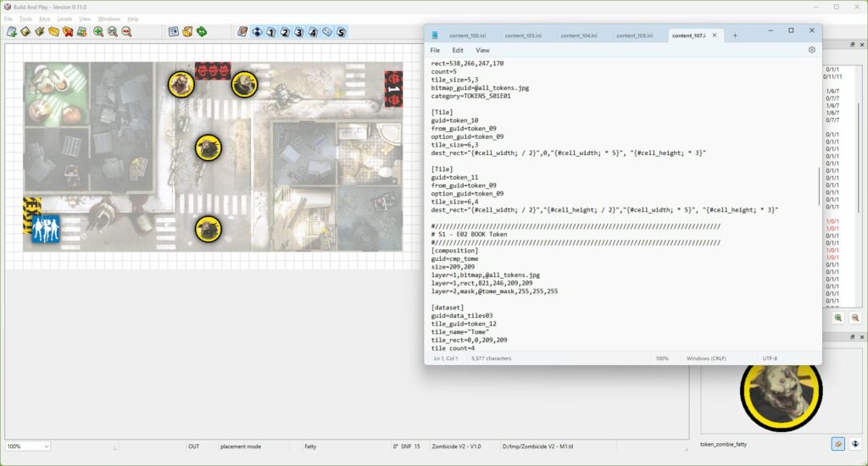Click the green refresh arrows icon
The width and height of the screenshot is (868, 466).
[202, 32]
